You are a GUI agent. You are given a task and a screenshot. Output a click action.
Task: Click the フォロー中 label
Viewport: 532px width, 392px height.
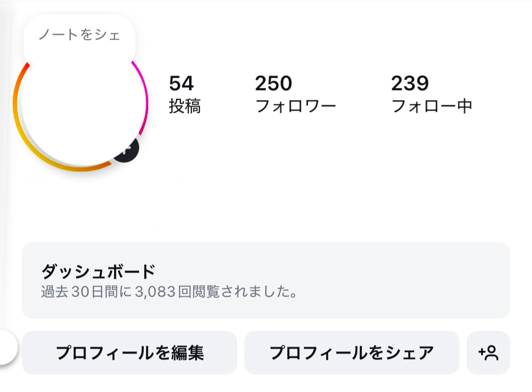pos(432,106)
